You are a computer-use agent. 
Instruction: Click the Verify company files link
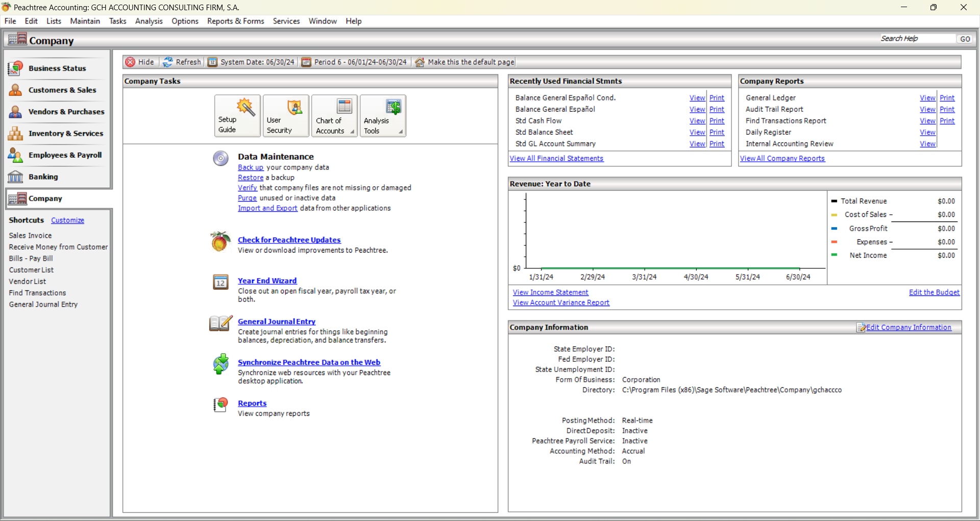coord(248,188)
